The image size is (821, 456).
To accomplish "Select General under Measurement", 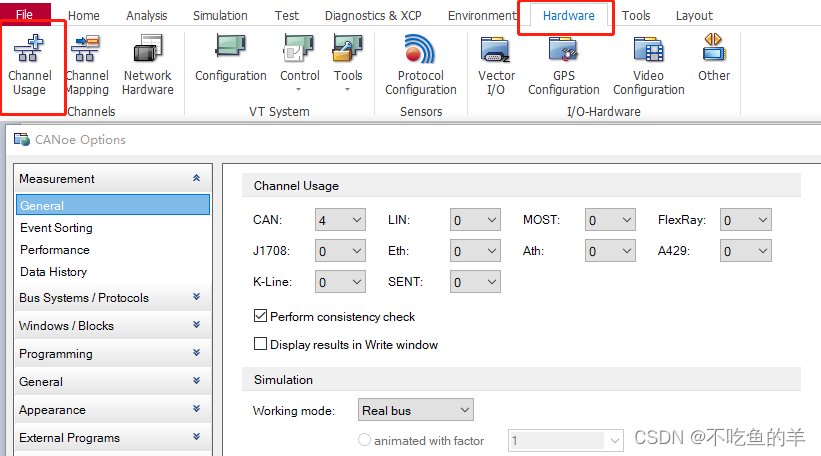I will tap(113, 205).
